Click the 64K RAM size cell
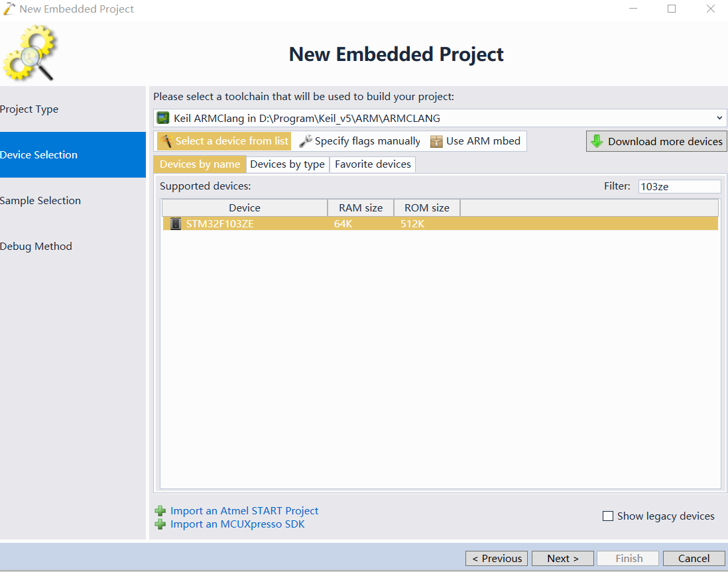This screenshot has height=572, width=728. pos(343,224)
